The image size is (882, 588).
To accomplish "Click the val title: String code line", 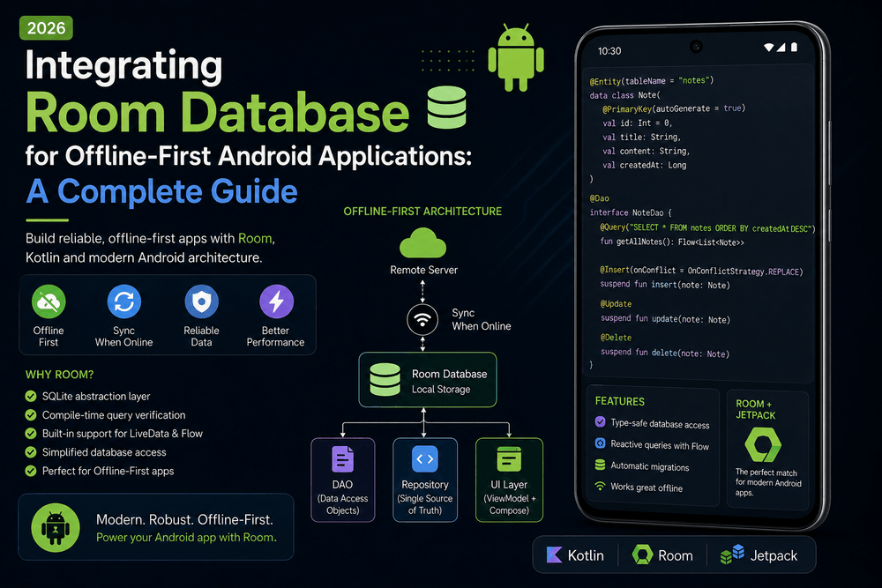I will click(642, 137).
